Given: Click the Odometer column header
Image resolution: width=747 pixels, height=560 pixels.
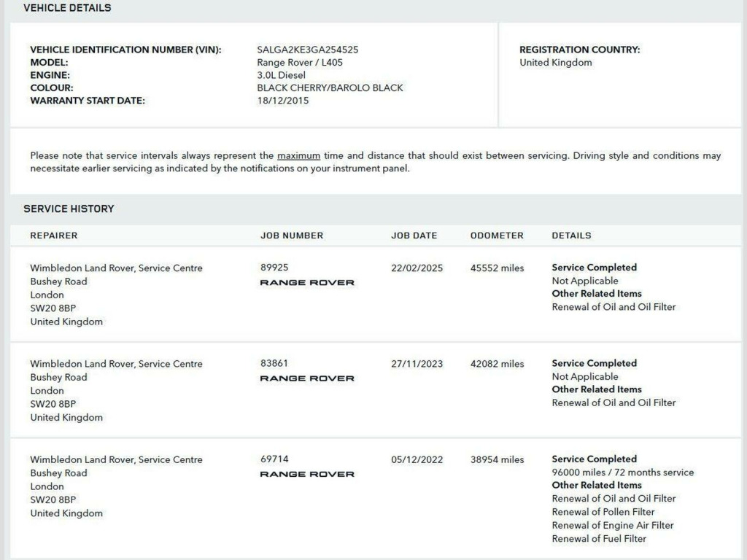Looking at the screenshot, I should tap(497, 236).
